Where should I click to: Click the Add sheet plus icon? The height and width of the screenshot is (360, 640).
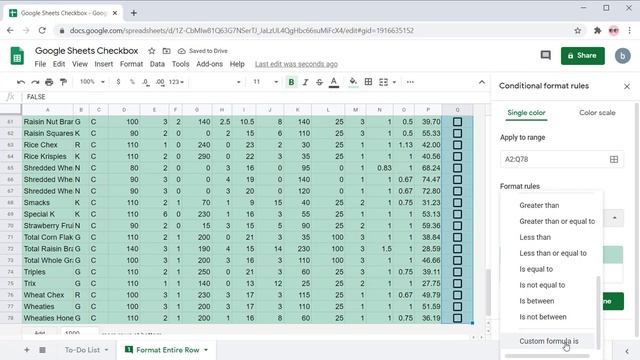tap(27, 350)
